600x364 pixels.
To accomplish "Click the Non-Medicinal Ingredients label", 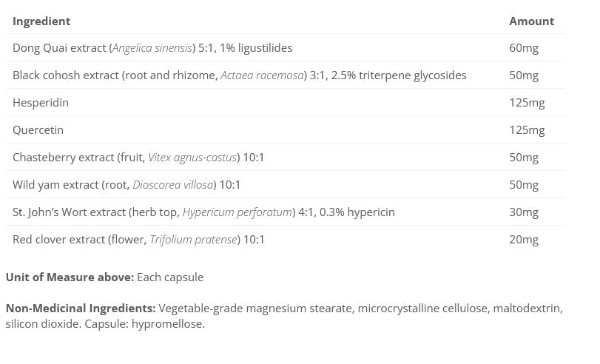I will click(x=81, y=309).
